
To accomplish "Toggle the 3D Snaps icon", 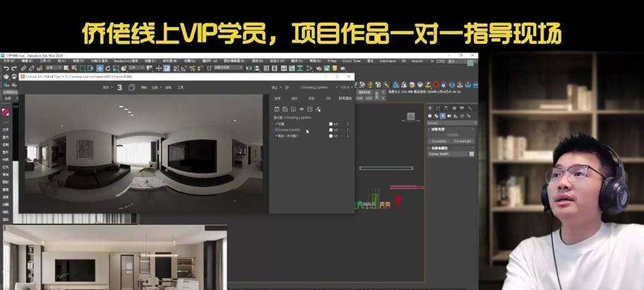I will point(177,69).
